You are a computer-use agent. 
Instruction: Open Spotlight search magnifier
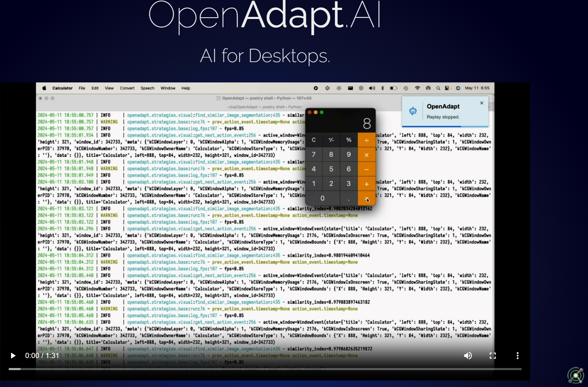point(438,88)
